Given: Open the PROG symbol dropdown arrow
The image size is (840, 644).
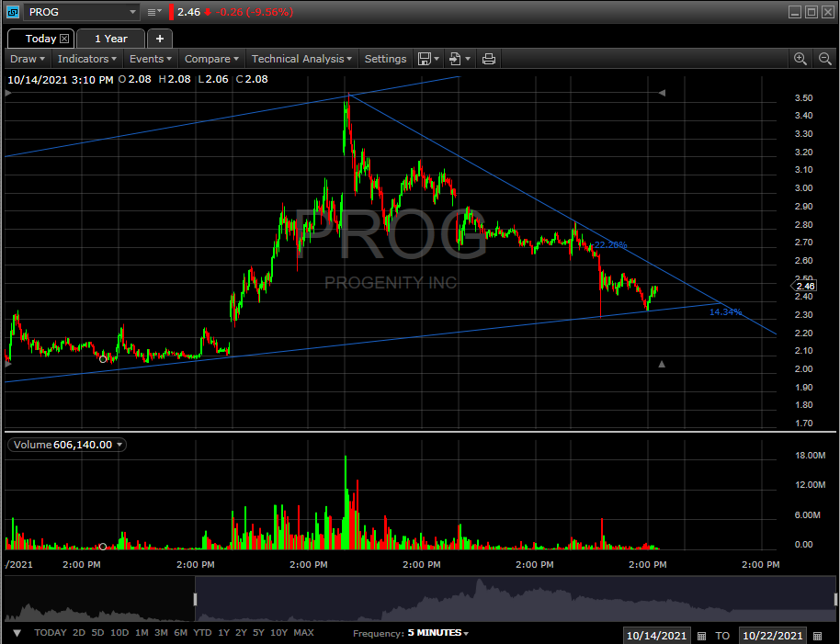Looking at the screenshot, I should pyautogui.click(x=132, y=12).
